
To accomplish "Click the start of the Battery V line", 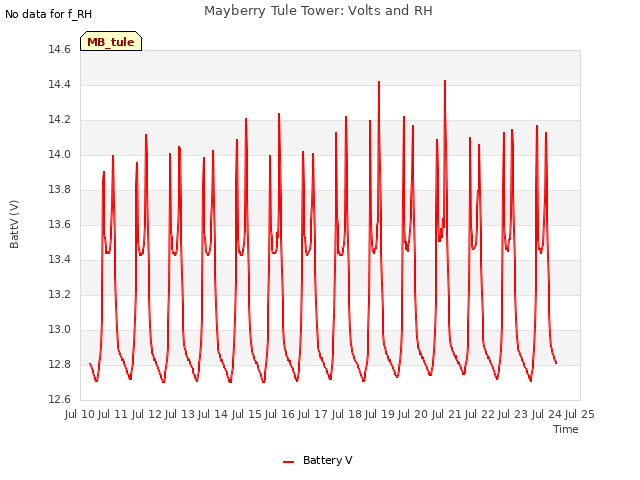I will (90, 363).
